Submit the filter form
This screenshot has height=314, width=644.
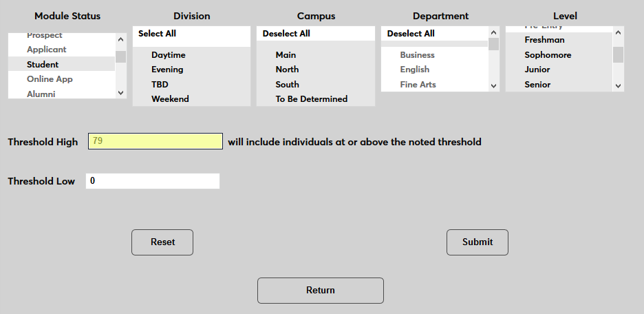[477, 242]
